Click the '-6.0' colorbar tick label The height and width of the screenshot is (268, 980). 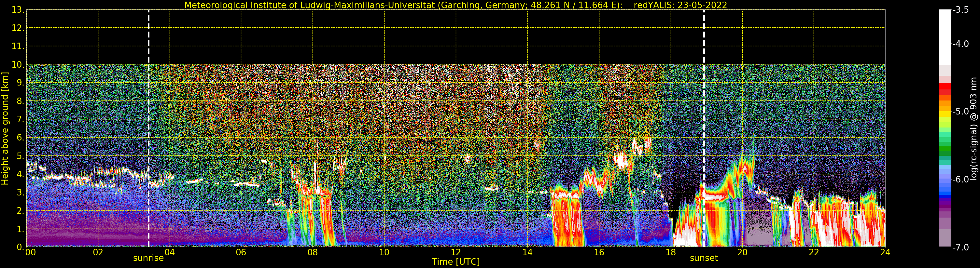pos(960,179)
